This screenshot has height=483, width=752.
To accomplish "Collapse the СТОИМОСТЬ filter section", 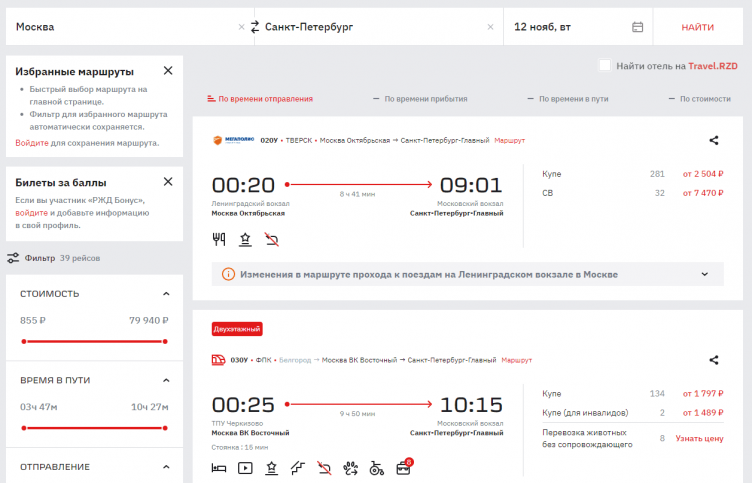I will pos(166,294).
